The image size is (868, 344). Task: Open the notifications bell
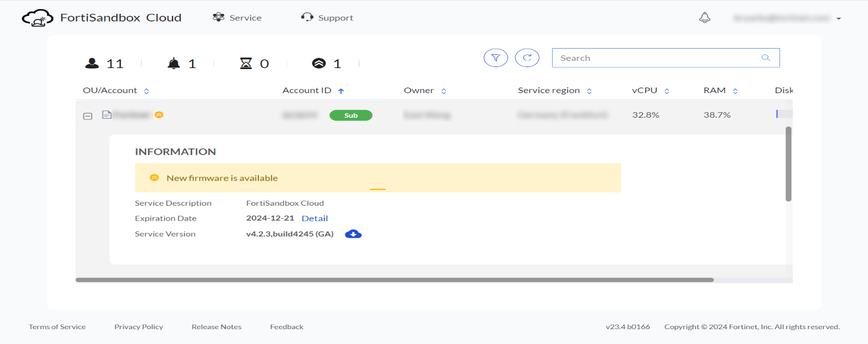click(x=705, y=18)
